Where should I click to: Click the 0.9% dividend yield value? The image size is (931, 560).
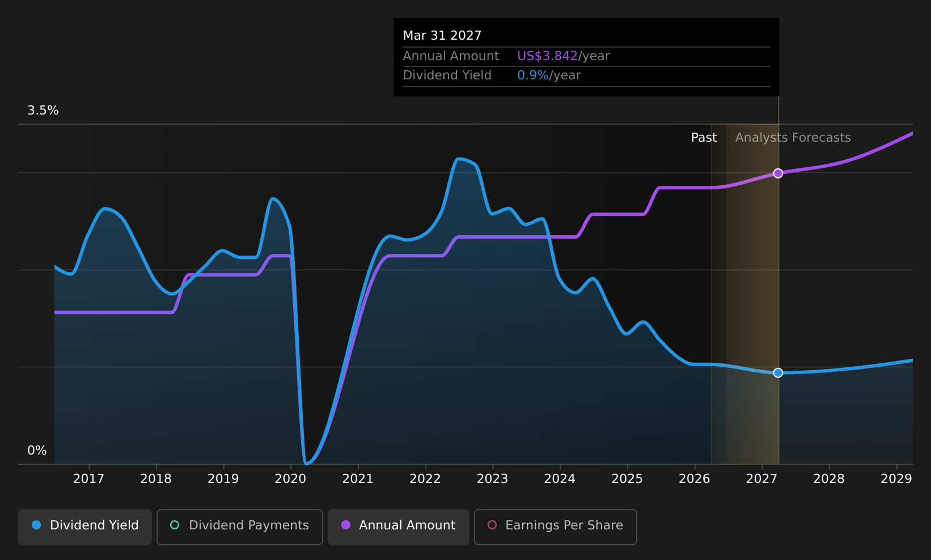pyautogui.click(x=533, y=75)
